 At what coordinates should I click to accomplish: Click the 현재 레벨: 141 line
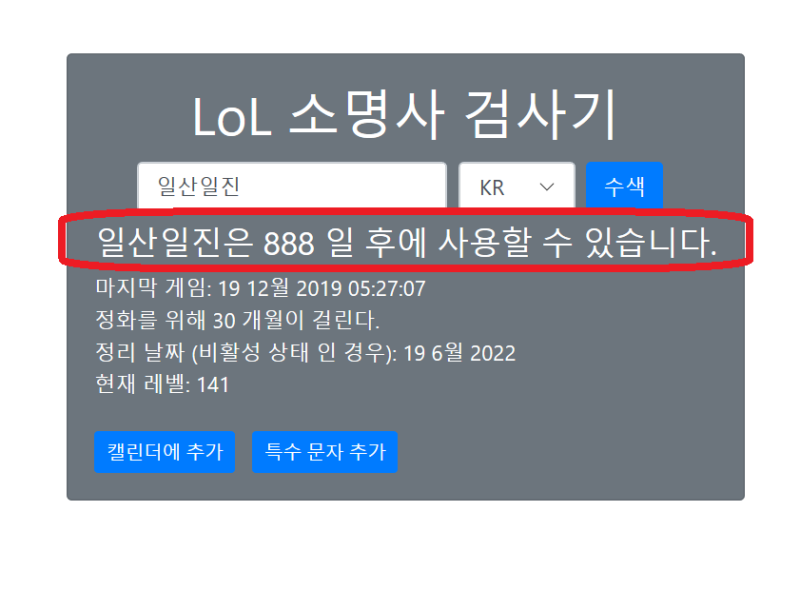[x=162, y=384]
